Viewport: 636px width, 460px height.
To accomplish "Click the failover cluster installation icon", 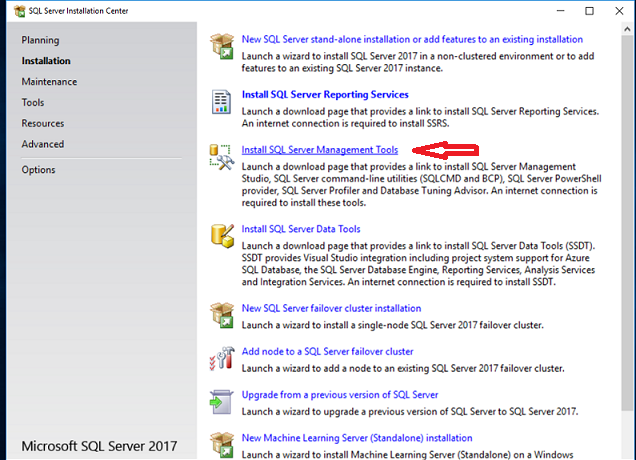I will (x=221, y=315).
